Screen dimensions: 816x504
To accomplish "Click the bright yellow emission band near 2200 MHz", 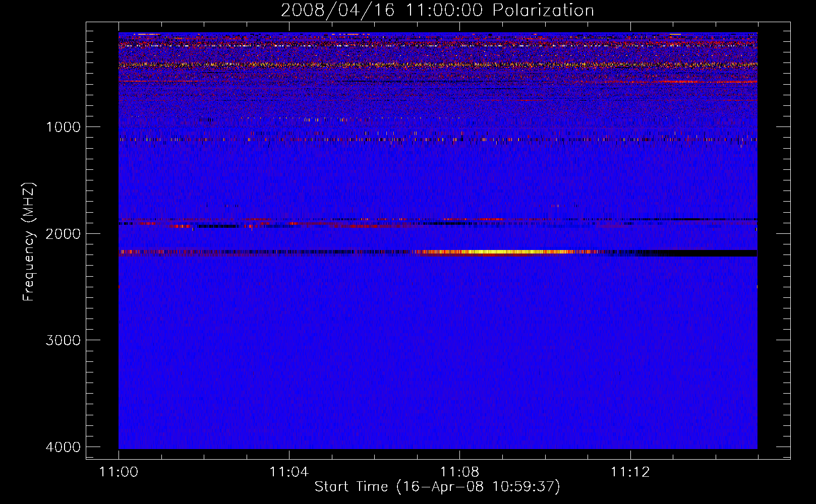I will 504,252.
